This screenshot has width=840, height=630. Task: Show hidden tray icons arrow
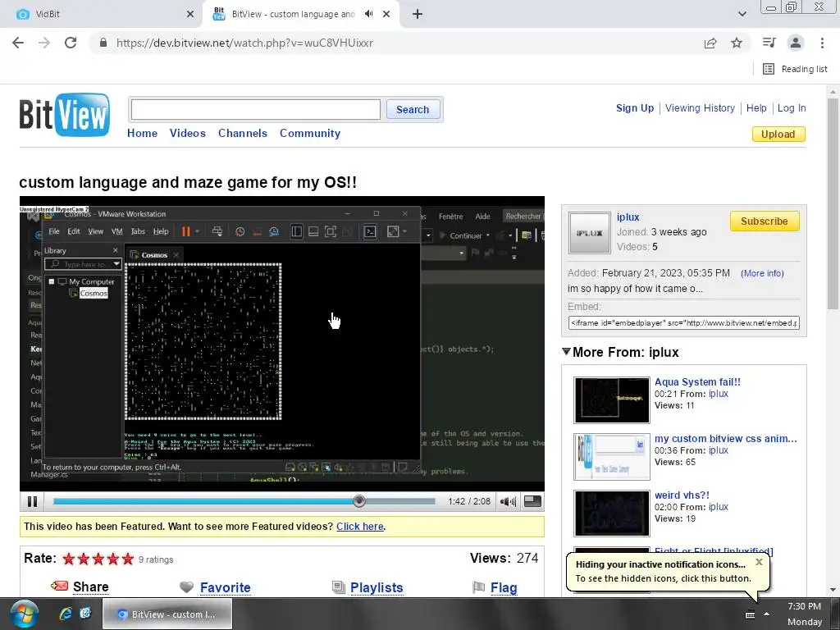point(767,614)
